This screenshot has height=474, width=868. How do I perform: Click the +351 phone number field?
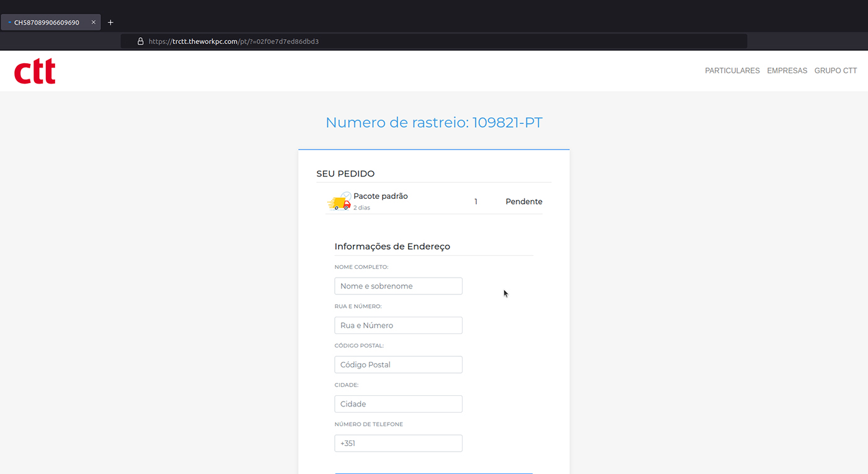pyautogui.click(x=398, y=444)
